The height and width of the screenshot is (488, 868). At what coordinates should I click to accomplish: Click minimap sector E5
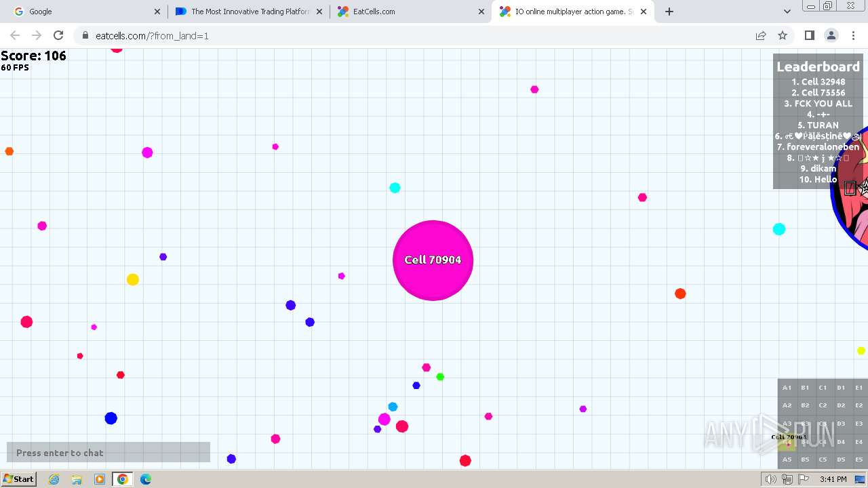click(x=859, y=460)
